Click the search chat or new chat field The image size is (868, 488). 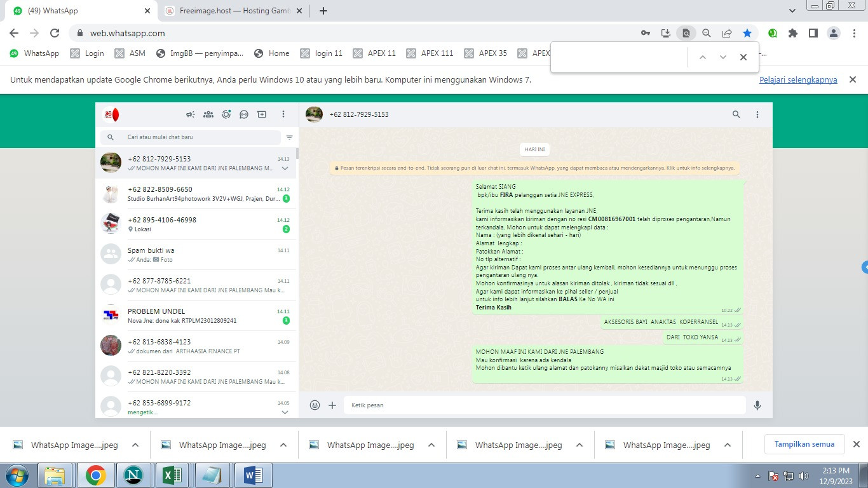pos(191,137)
